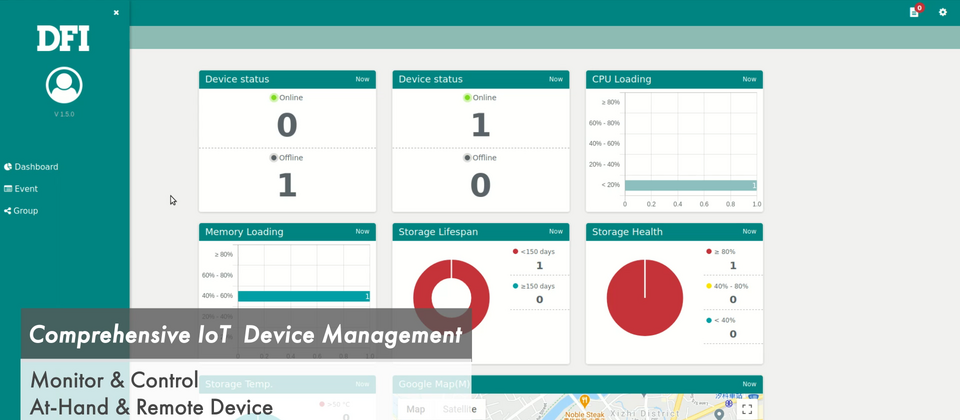Open the notifications icon with red badge

914,12
